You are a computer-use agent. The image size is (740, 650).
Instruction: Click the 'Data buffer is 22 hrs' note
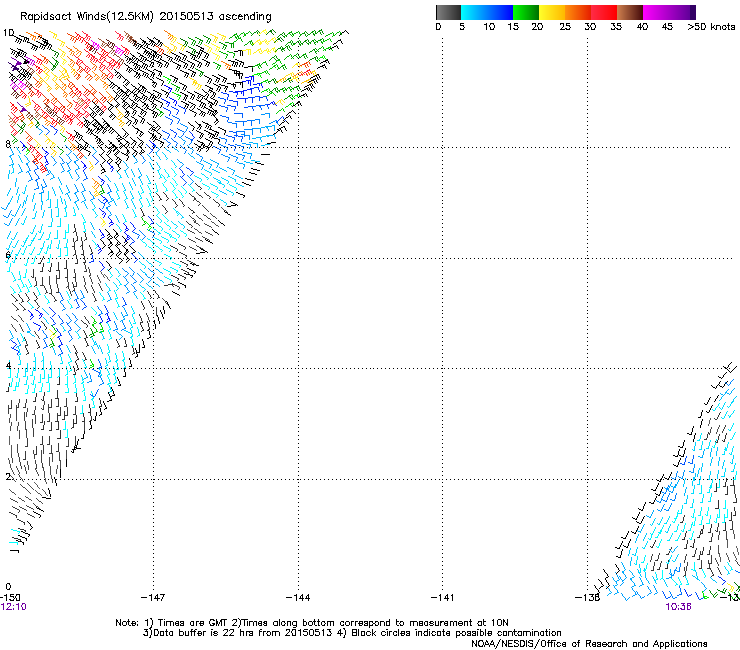[352, 633]
